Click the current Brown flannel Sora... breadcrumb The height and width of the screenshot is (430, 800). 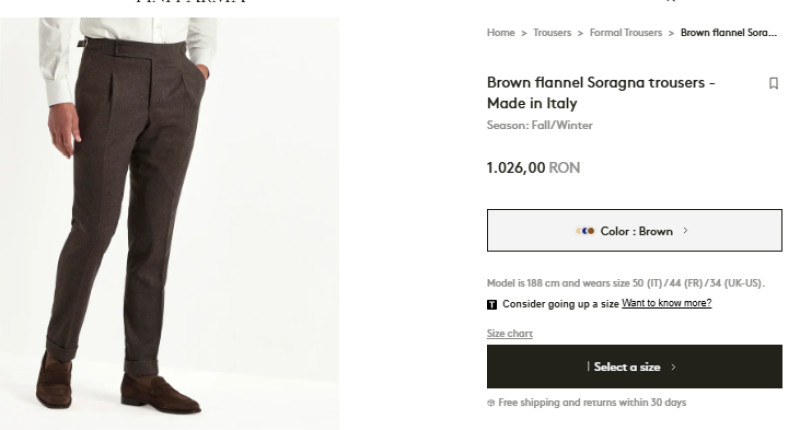(728, 33)
